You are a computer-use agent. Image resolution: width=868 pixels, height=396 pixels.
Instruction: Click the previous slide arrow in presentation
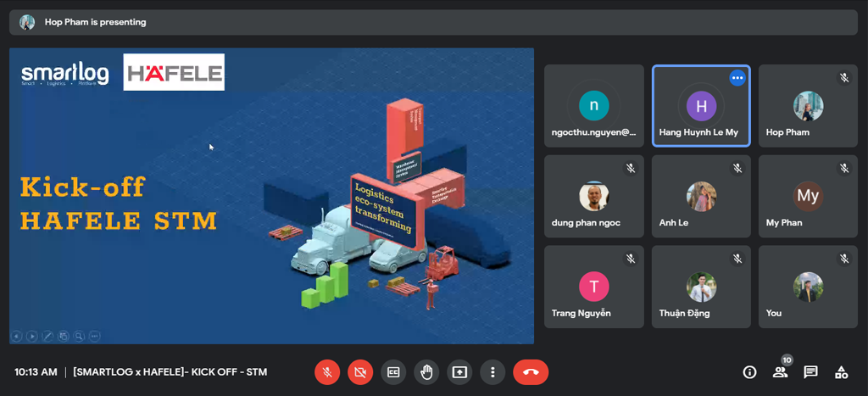(16, 336)
